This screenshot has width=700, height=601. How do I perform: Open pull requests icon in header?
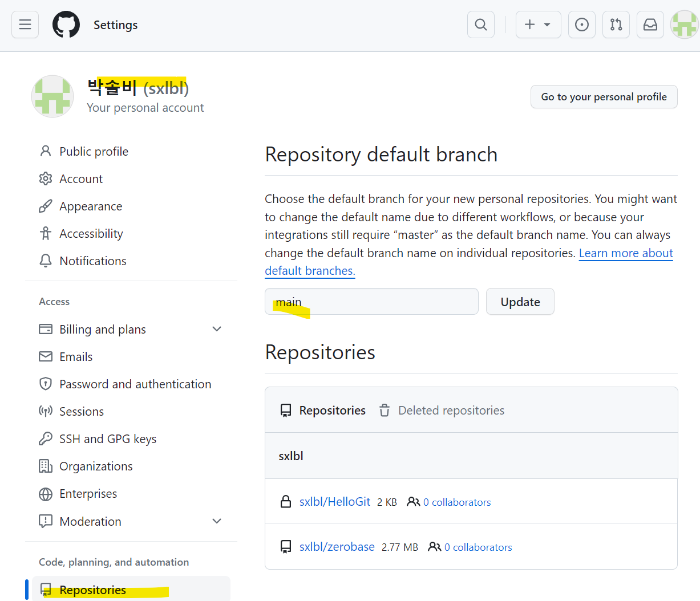[616, 25]
